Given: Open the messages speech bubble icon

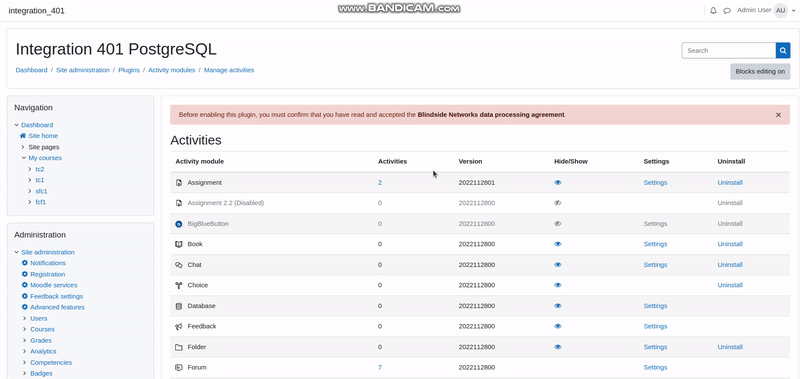Looking at the screenshot, I should (x=727, y=10).
